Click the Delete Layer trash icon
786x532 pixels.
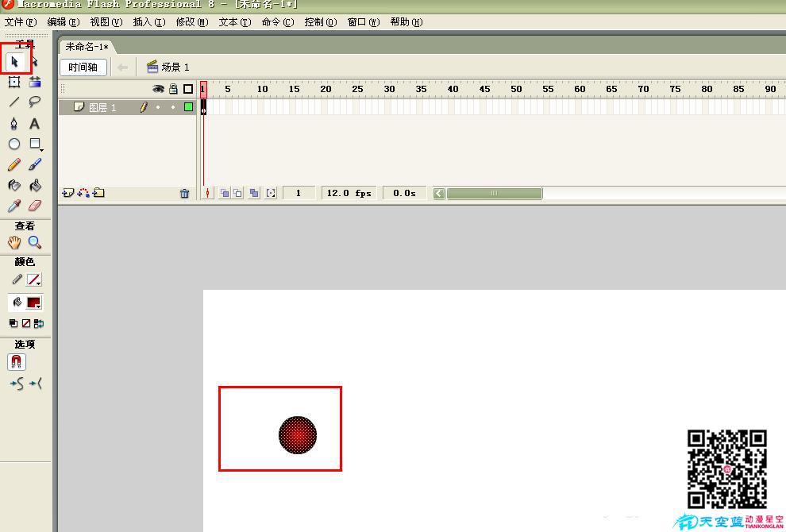[x=184, y=194]
